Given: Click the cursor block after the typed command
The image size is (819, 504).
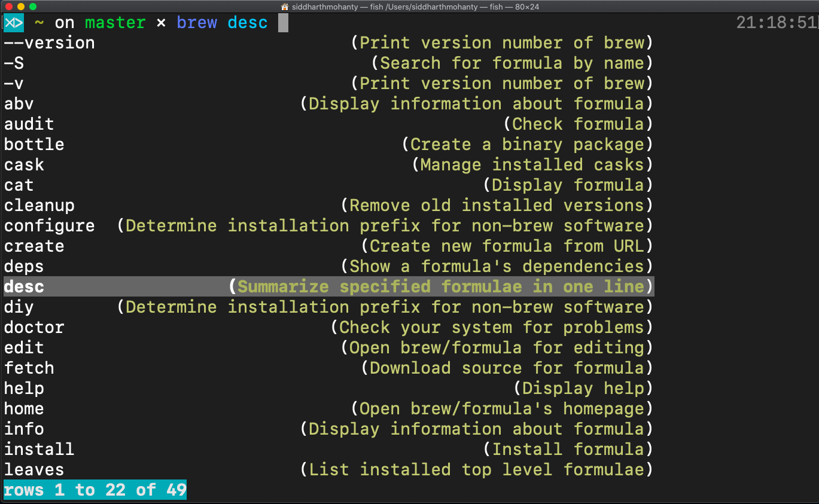Looking at the screenshot, I should [x=282, y=22].
